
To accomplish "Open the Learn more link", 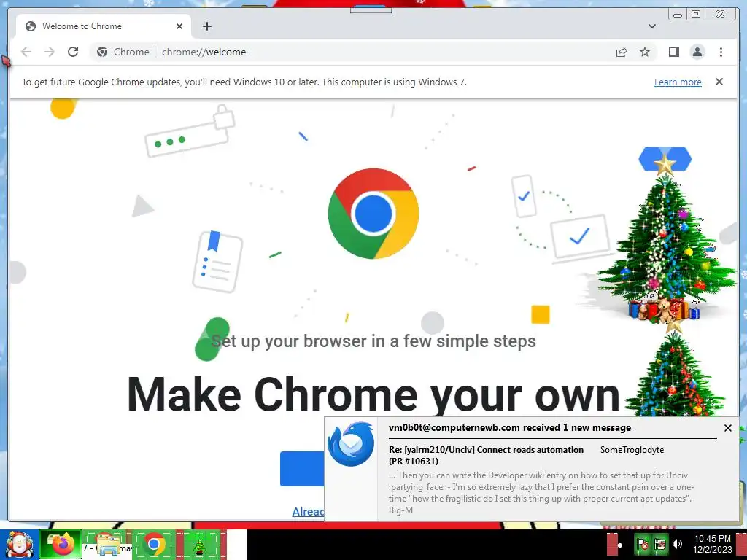I will (678, 82).
